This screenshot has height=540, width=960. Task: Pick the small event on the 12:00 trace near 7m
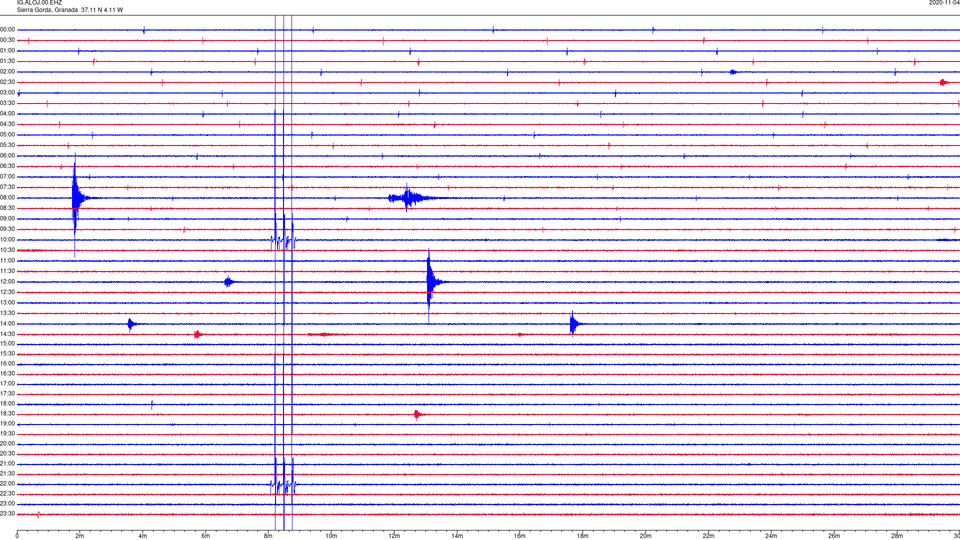pyautogui.click(x=228, y=282)
